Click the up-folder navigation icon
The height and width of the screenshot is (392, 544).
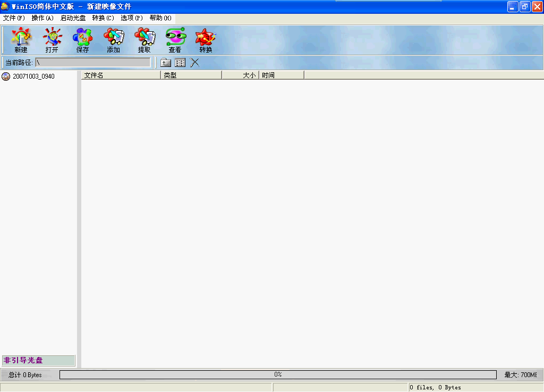[165, 62]
